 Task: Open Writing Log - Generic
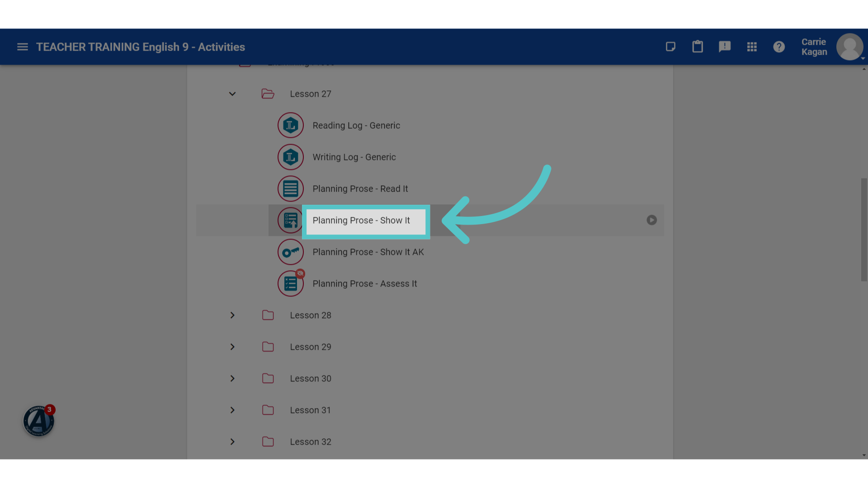coord(354,157)
